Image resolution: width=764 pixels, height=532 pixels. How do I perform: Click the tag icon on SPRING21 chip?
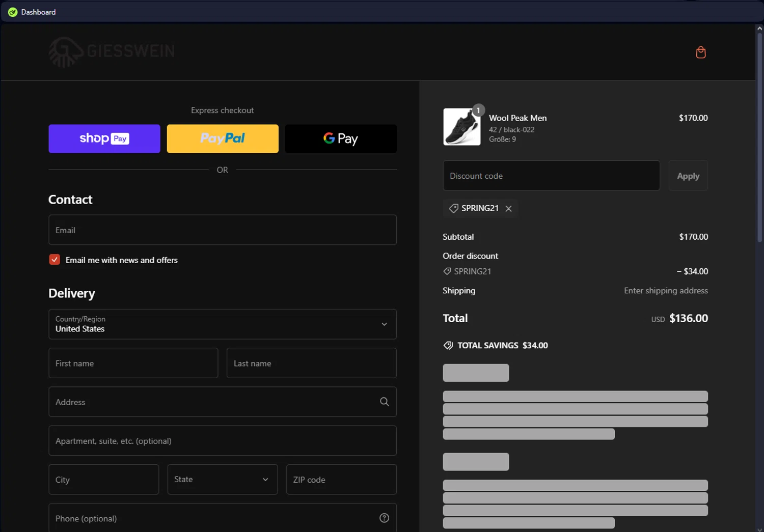[x=453, y=208]
